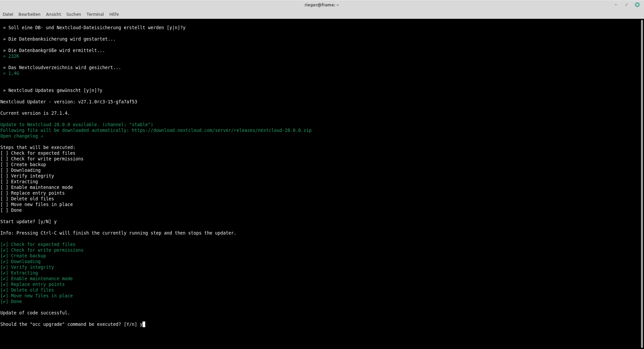Viewport: 644px width, 349px height.
Task: Click the window title 'rieger@frame: ~'
Action: [x=322, y=5]
